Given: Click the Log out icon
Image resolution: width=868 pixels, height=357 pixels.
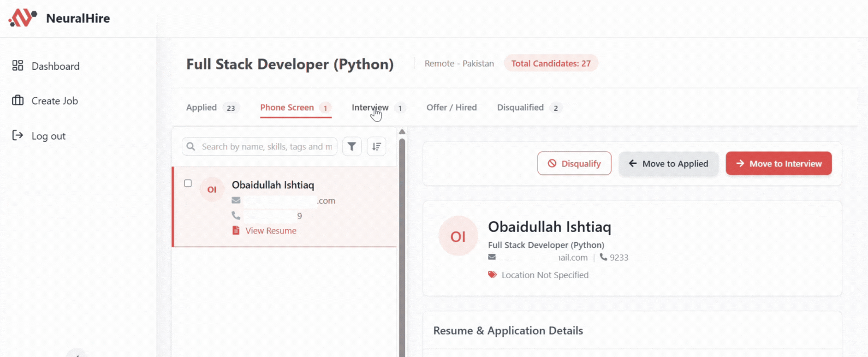Looking at the screenshot, I should pos(18,136).
